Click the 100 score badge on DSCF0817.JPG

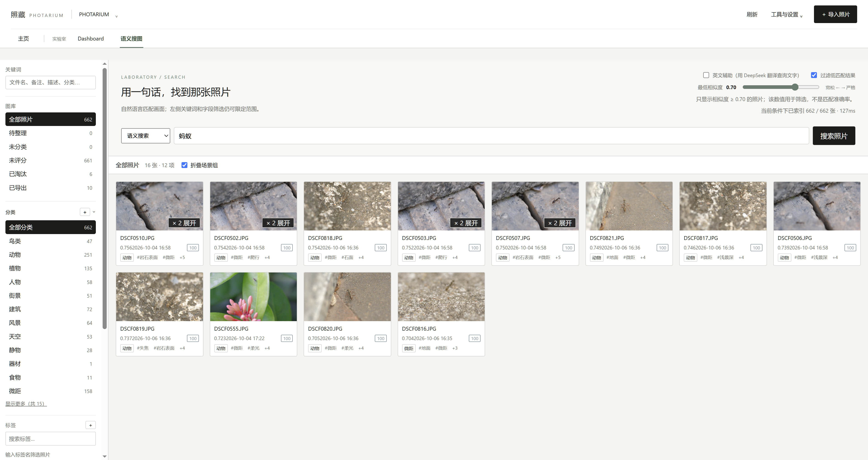click(757, 248)
